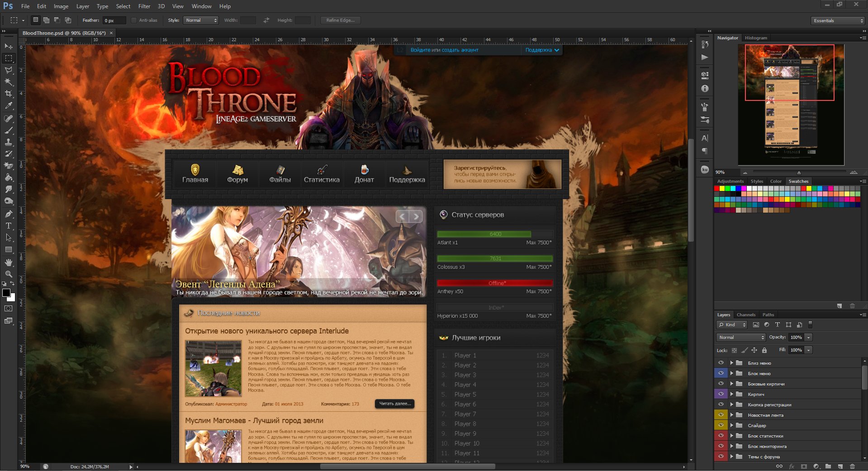This screenshot has height=471, width=868.
Task: Toggle the layer filter on/off switch
Action: pyautogui.click(x=811, y=324)
